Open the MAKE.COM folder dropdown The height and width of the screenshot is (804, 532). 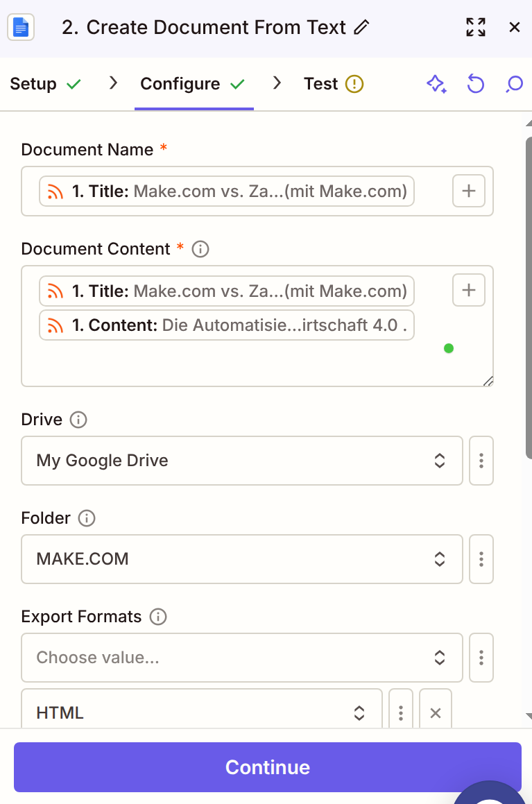[242, 559]
